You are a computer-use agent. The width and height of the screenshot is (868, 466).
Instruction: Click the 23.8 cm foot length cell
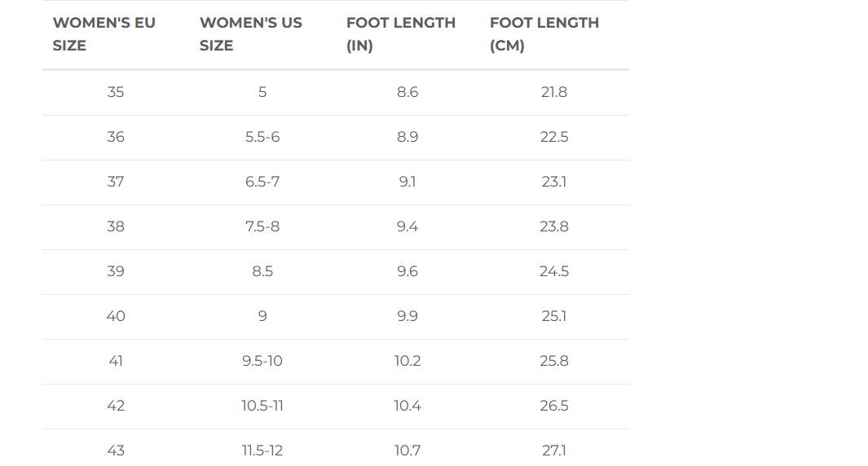pyautogui.click(x=554, y=226)
